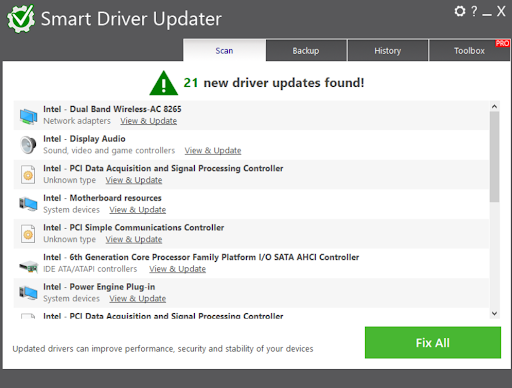Click the help question mark icon
512x388 pixels.
[474, 11]
